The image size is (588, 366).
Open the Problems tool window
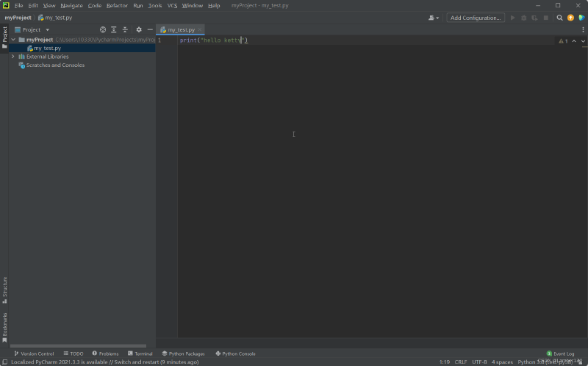[105, 354]
